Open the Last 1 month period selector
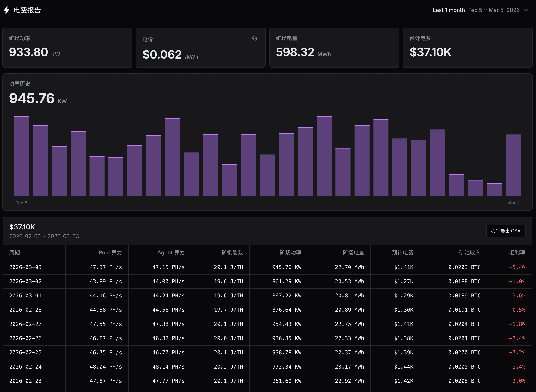Image resolution: width=536 pixels, height=392 pixels. 449,10
